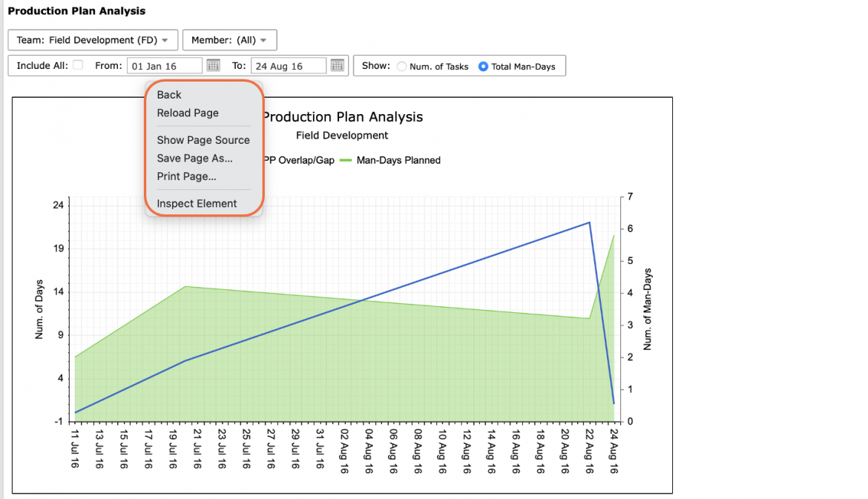Open the From date calendar picker icon
The image size is (868, 499).
click(213, 65)
